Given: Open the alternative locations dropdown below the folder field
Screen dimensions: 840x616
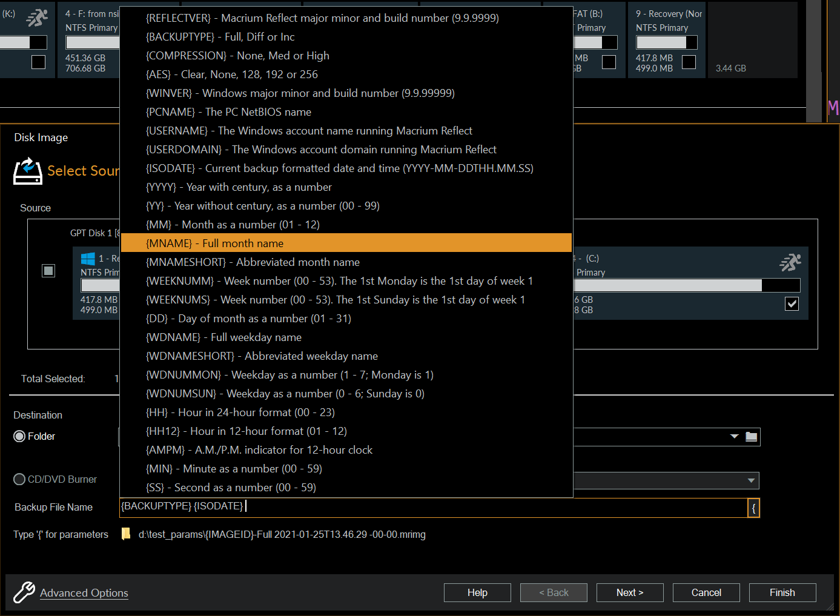Looking at the screenshot, I should coord(751,480).
